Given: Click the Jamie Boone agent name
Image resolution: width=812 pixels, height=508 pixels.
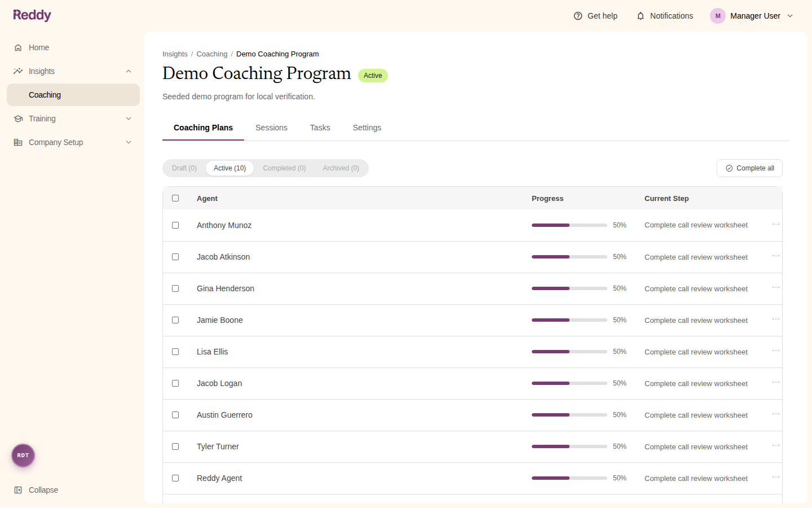Looking at the screenshot, I should point(220,320).
